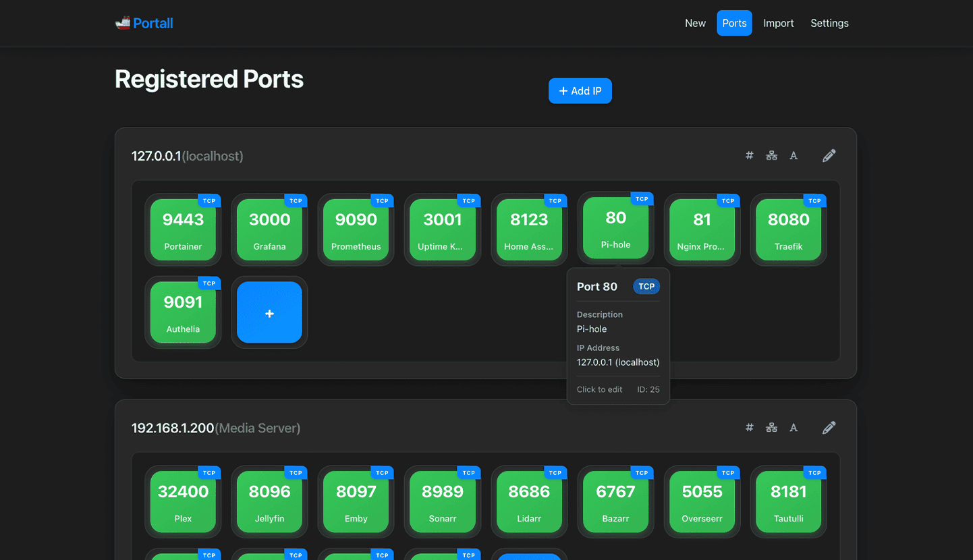Open Settings from the top navigation

click(829, 23)
